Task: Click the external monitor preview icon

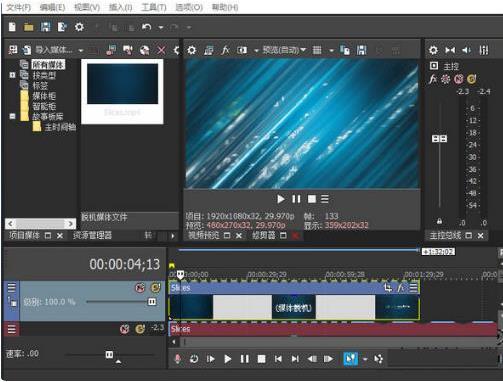Action: click(209, 50)
